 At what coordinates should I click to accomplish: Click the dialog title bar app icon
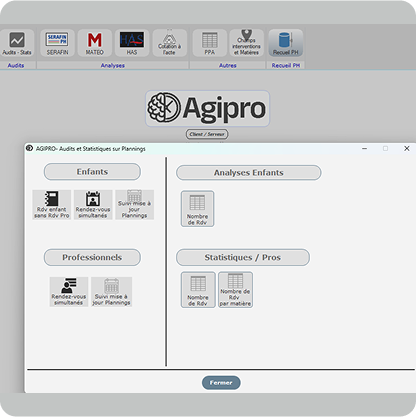29,148
